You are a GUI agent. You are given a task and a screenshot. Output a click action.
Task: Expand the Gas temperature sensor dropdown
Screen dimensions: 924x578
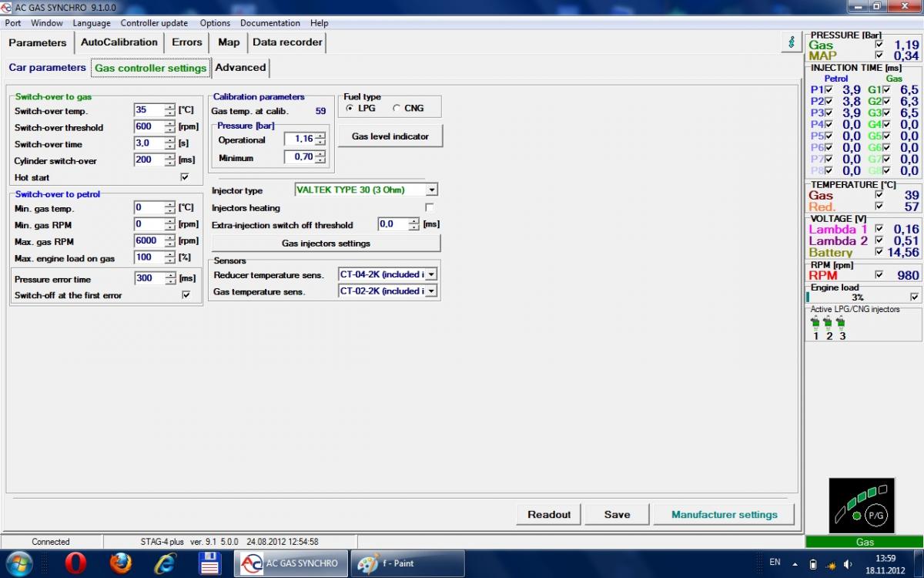[x=431, y=291]
